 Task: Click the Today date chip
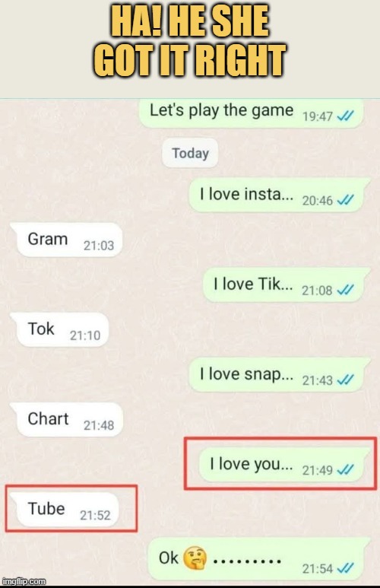coord(190,153)
